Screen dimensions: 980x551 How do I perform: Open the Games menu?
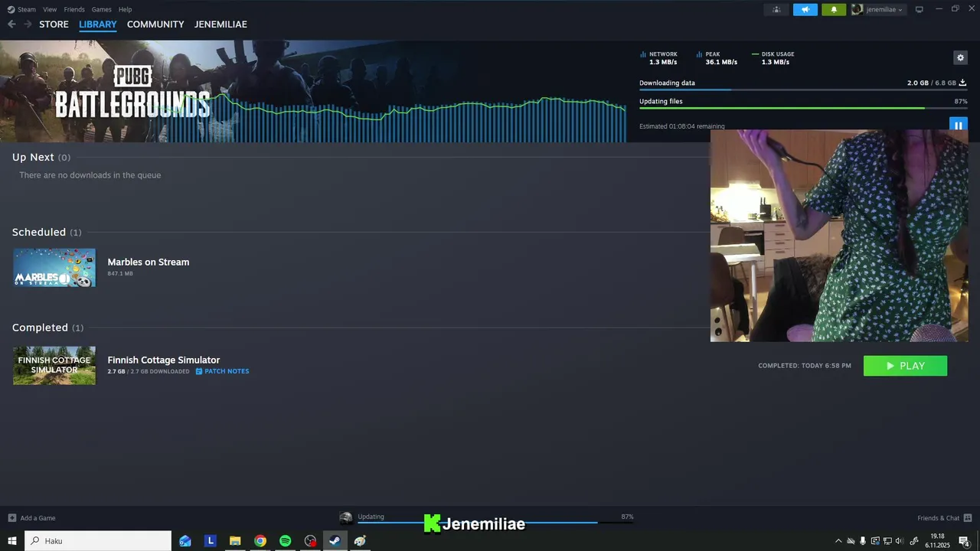[101, 9]
